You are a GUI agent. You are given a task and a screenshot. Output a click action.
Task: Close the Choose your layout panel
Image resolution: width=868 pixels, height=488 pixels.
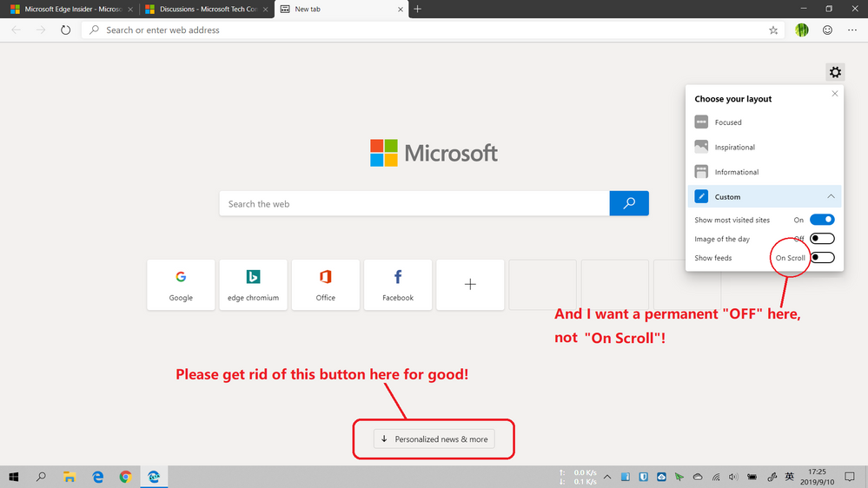coord(835,94)
